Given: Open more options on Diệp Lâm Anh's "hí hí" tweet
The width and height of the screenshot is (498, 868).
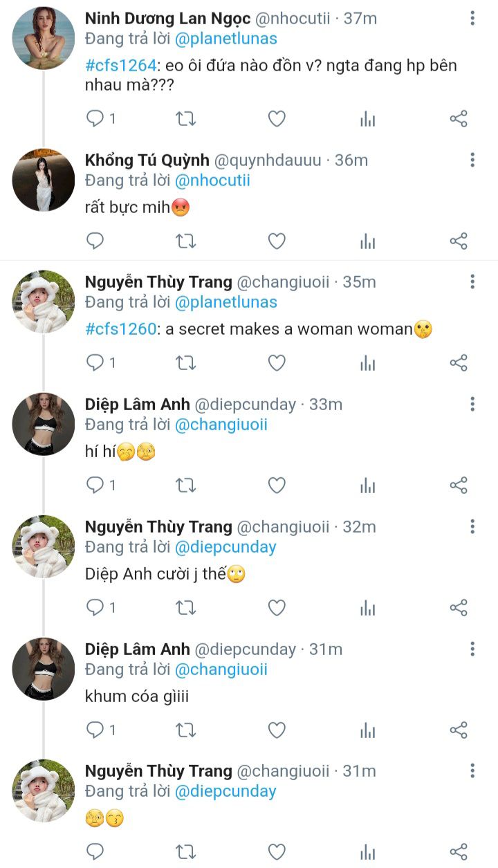Looking at the screenshot, I should [472, 405].
